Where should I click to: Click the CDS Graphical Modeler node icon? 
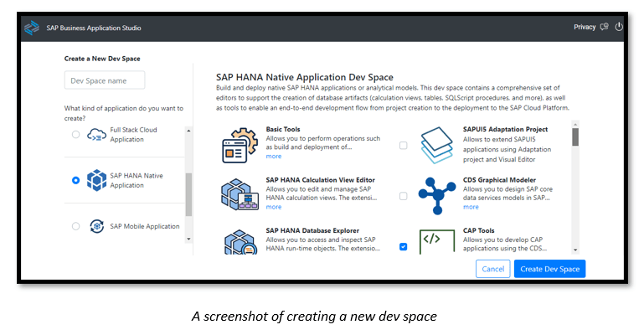[437, 196]
